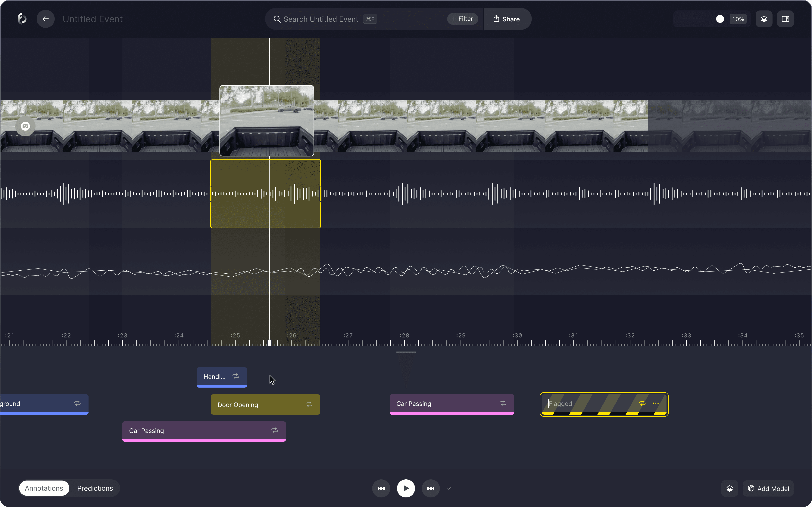The image size is (812, 507).
Task: Select the Annotations tab
Action: 44,488
